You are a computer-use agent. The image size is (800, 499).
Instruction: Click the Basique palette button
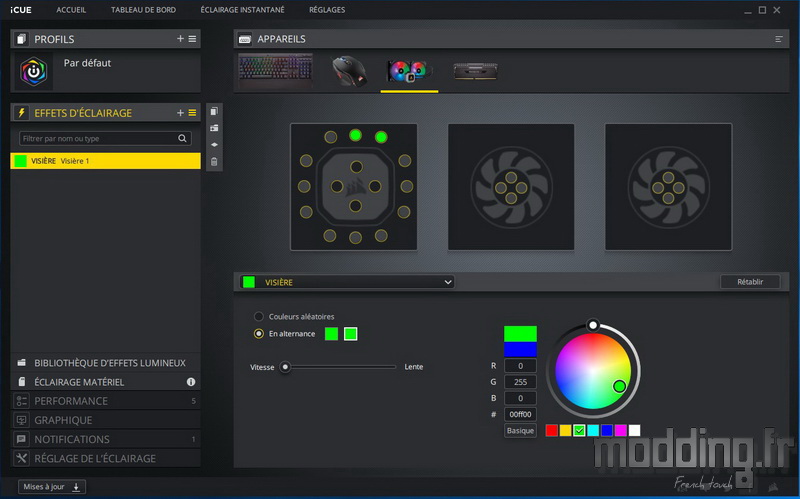[x=520, y=431]
